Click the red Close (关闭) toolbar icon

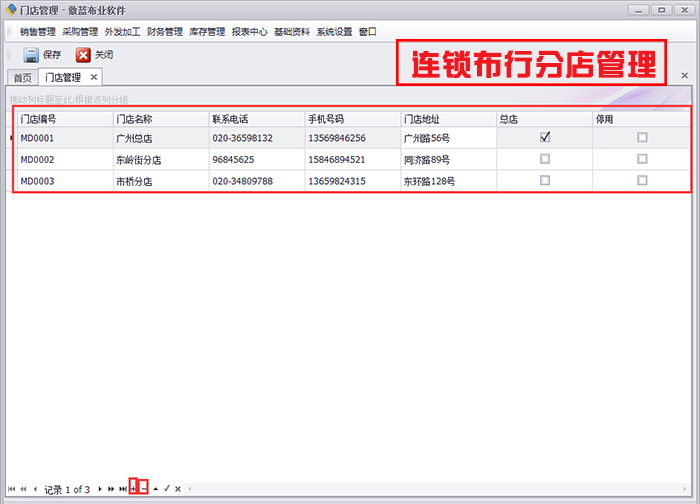click(x=84, y=55)
